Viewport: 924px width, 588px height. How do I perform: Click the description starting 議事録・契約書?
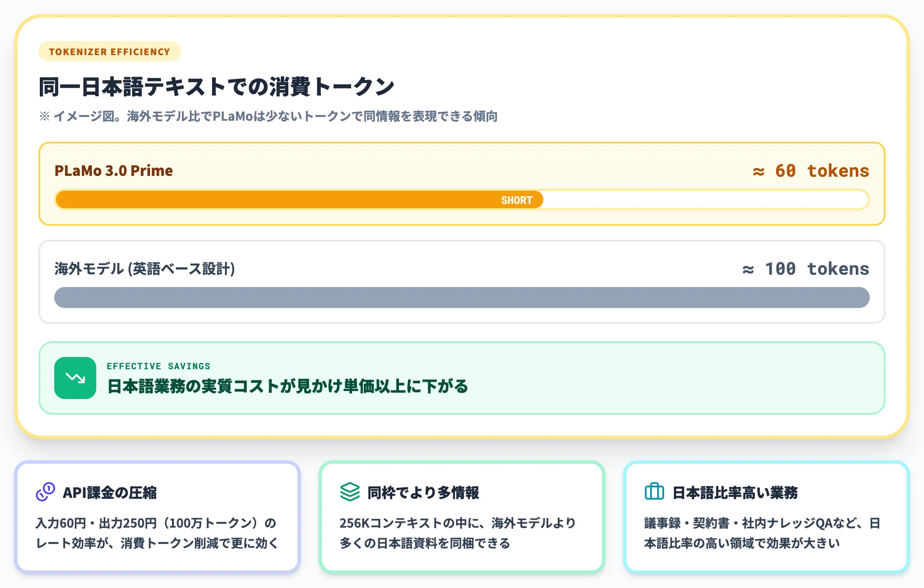[762, 533]
